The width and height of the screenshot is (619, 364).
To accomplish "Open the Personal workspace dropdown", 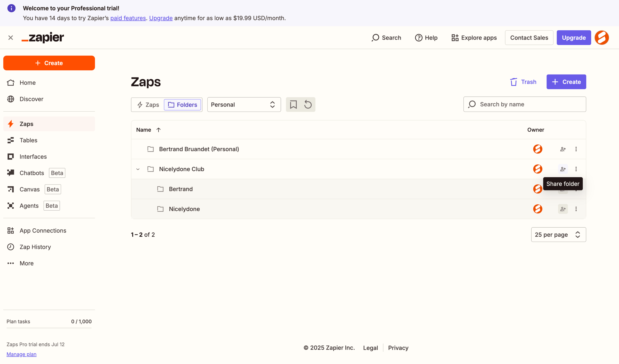I will 244,104.
